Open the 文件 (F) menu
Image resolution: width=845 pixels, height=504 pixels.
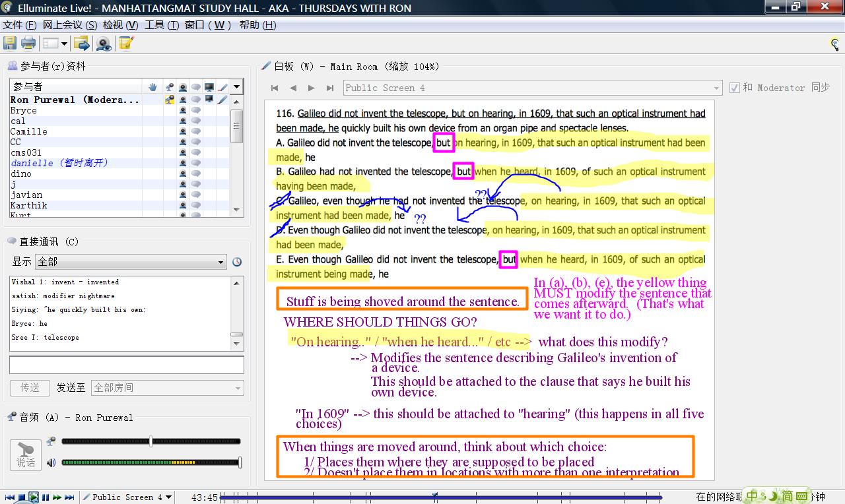click(x=20, y=25)
